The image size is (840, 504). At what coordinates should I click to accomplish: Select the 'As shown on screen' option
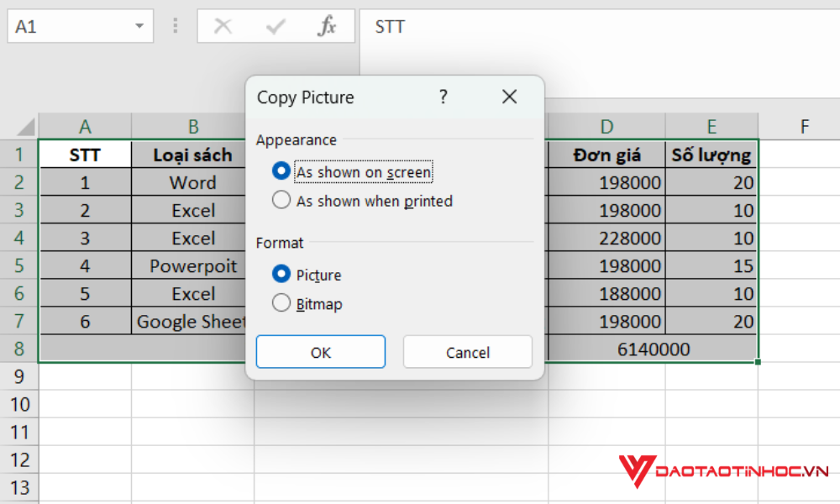point(281,171)
